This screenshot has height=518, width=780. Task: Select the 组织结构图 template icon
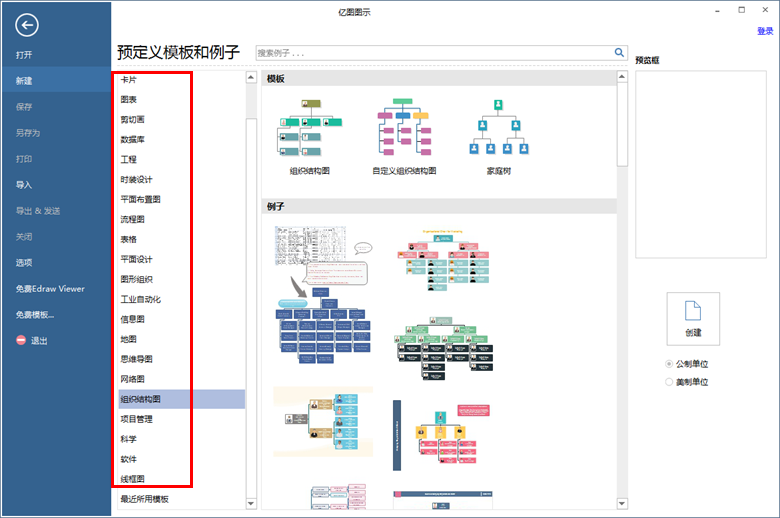309,130
